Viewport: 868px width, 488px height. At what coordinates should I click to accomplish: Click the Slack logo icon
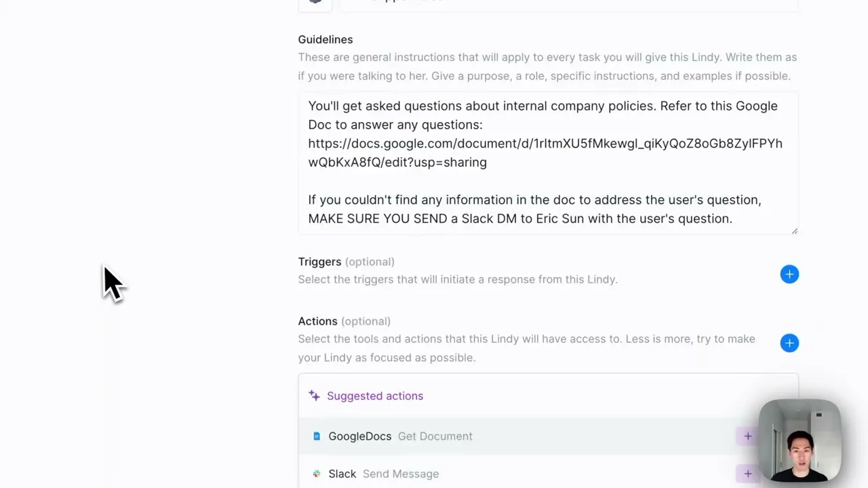(316, 474)
